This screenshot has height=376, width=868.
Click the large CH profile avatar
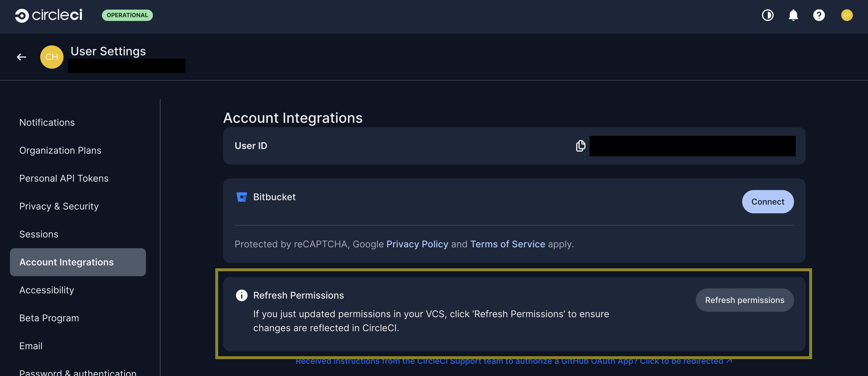pos(52,57)
